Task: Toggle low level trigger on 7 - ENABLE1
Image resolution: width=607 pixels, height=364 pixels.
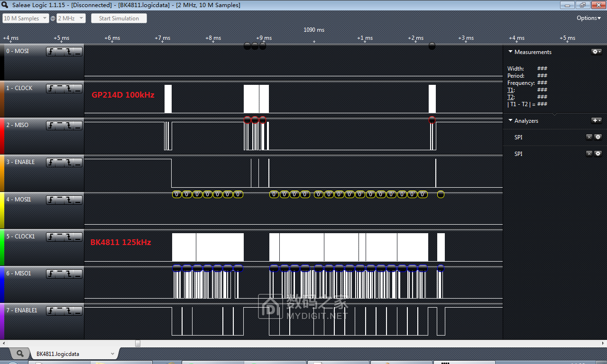Action: pyautogui.click(x=78, y=311)
